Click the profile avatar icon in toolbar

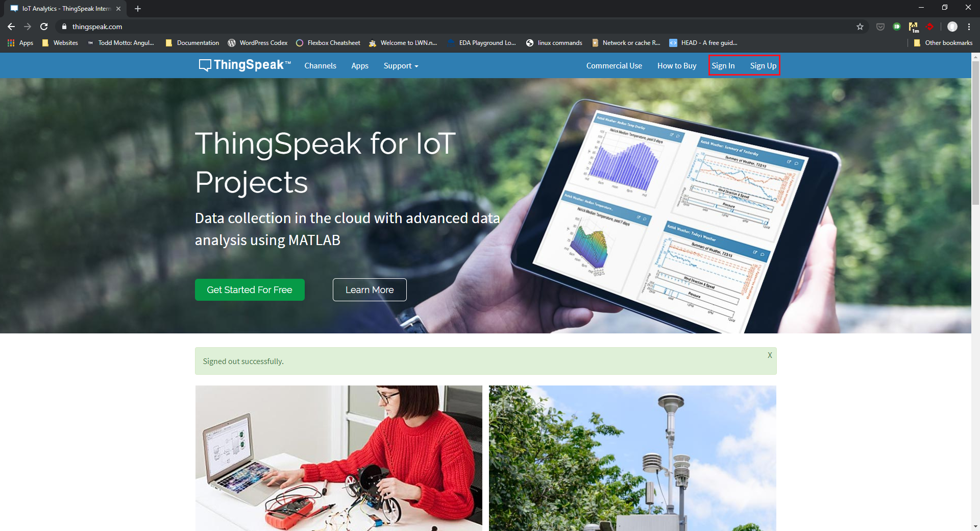pyautogui.click(x=952, y=27)
